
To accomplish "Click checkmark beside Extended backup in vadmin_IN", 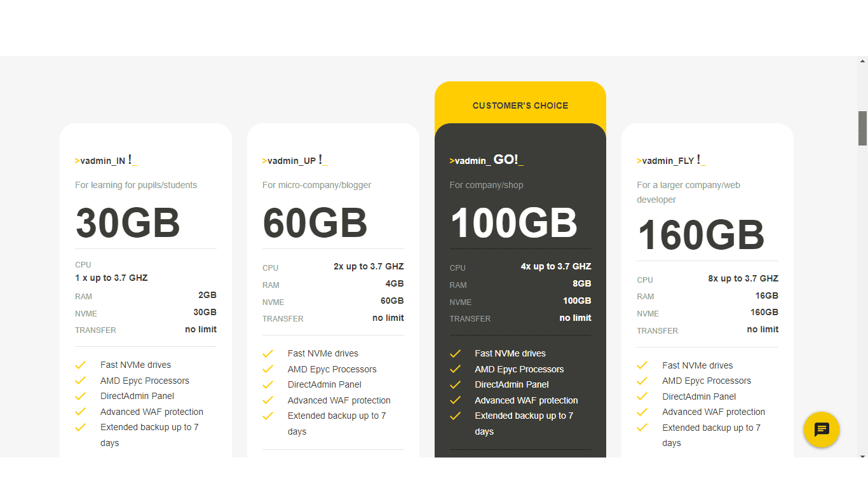I will (x=80, y=427).
